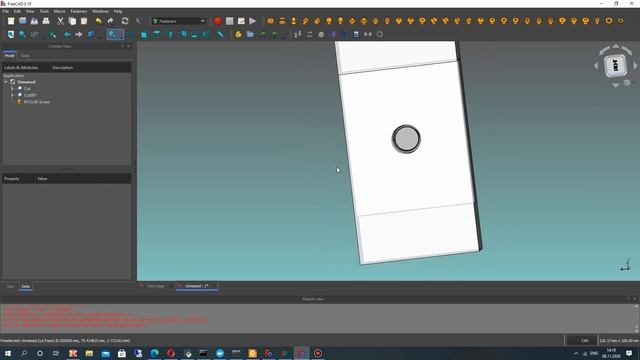Viewport: 640px width, 360px height.
Task: Click the Fit All view icon
Action: 11,35
